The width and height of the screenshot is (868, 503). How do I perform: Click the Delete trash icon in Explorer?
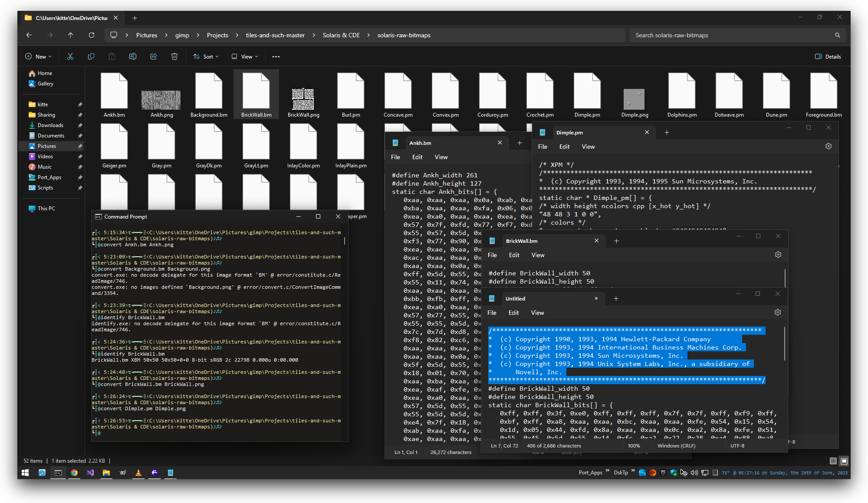click(x=174, y=56)
